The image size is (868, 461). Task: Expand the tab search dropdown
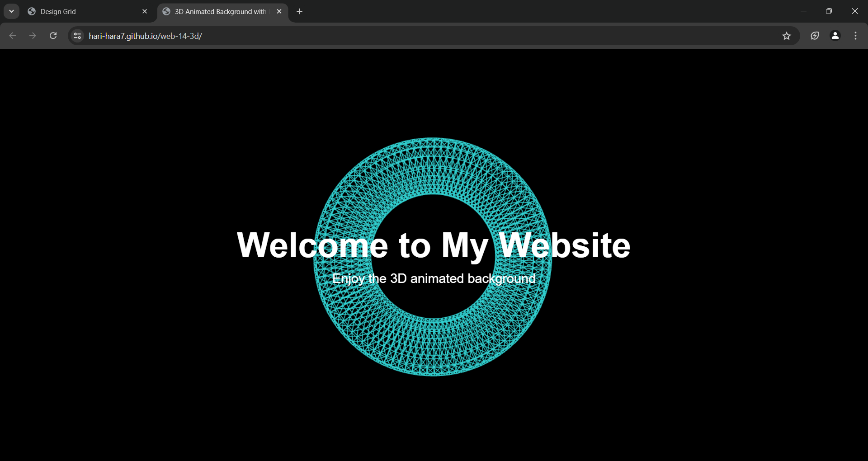[x=11, y=11]
